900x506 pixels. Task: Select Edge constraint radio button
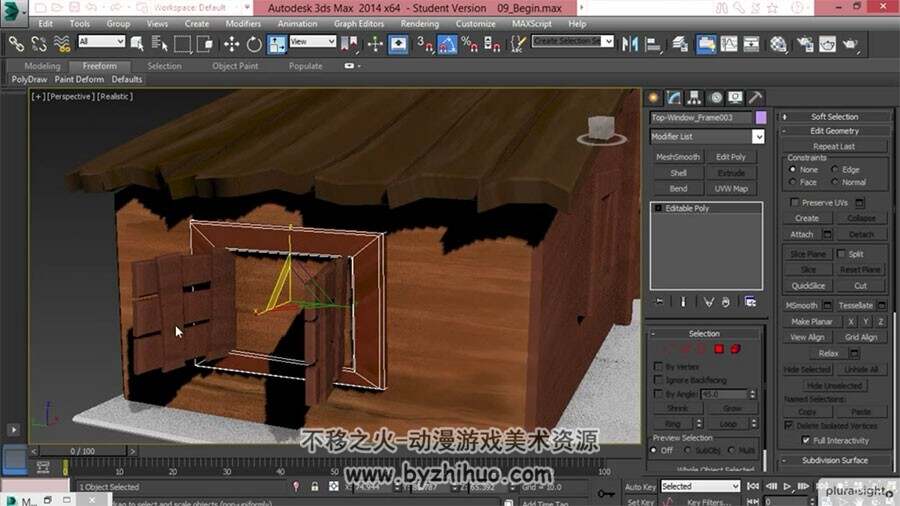(x=835, y=169)
